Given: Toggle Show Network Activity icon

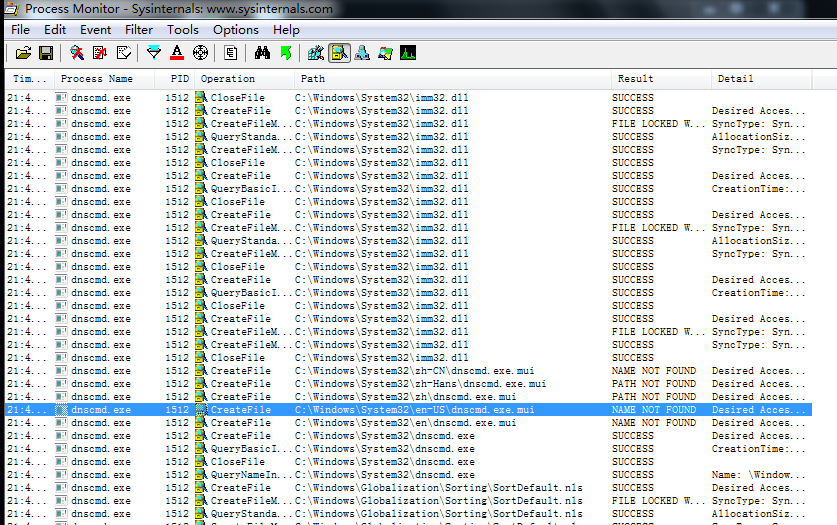Looking at the screenshot, I should coord(362,53).
